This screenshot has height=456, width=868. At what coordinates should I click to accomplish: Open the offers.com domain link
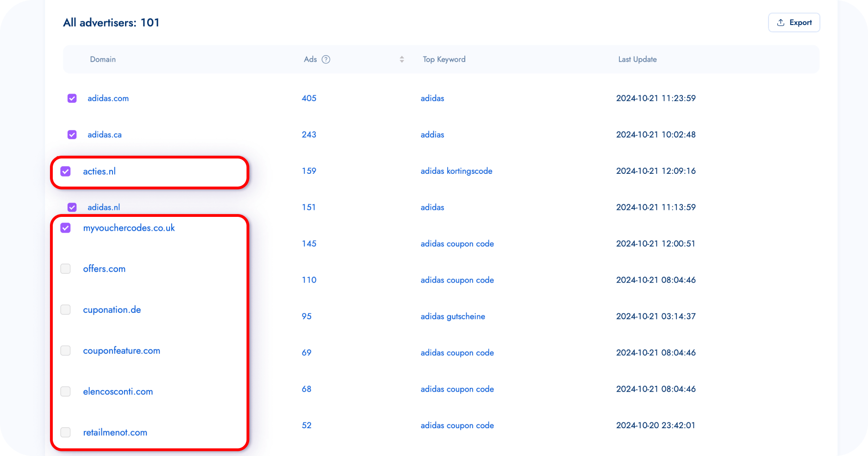pyautogui.click(x=104, y=269)
